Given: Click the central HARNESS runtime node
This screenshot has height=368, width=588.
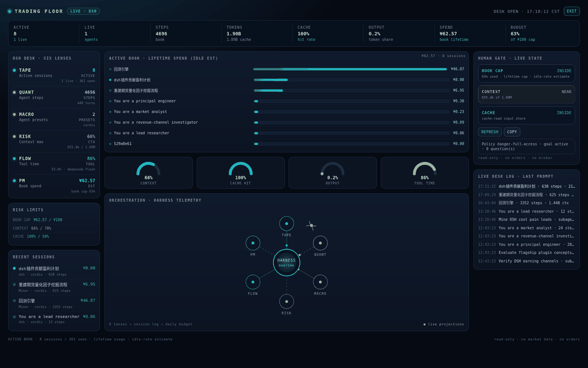Looking at the screenshot, I should point(286,263).
